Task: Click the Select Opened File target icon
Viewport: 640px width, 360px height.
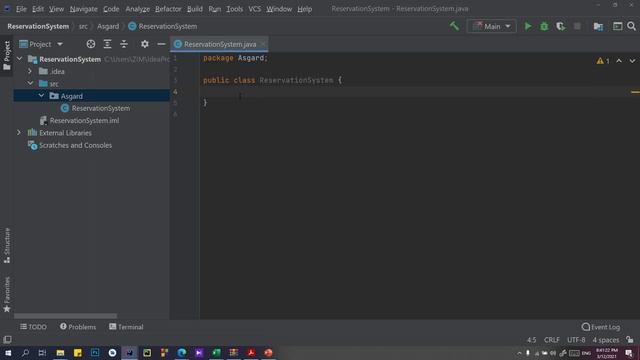Action: tap(91, 44)
